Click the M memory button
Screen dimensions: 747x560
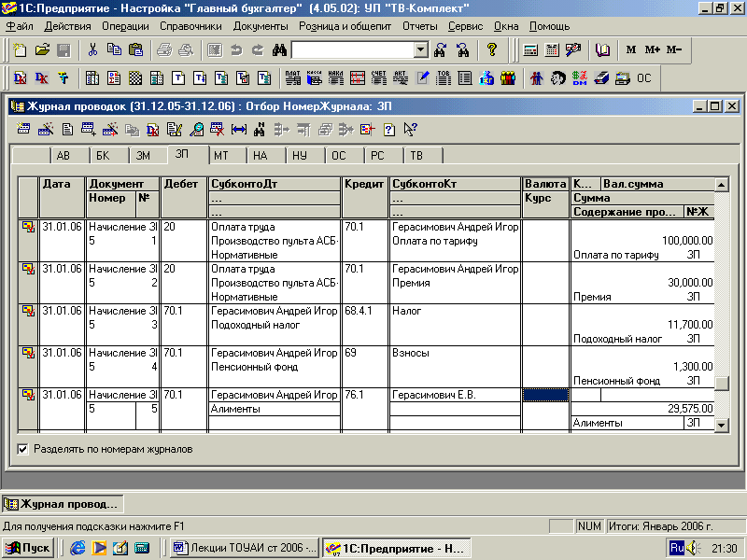pyautogui.click(x=631, y=50)
